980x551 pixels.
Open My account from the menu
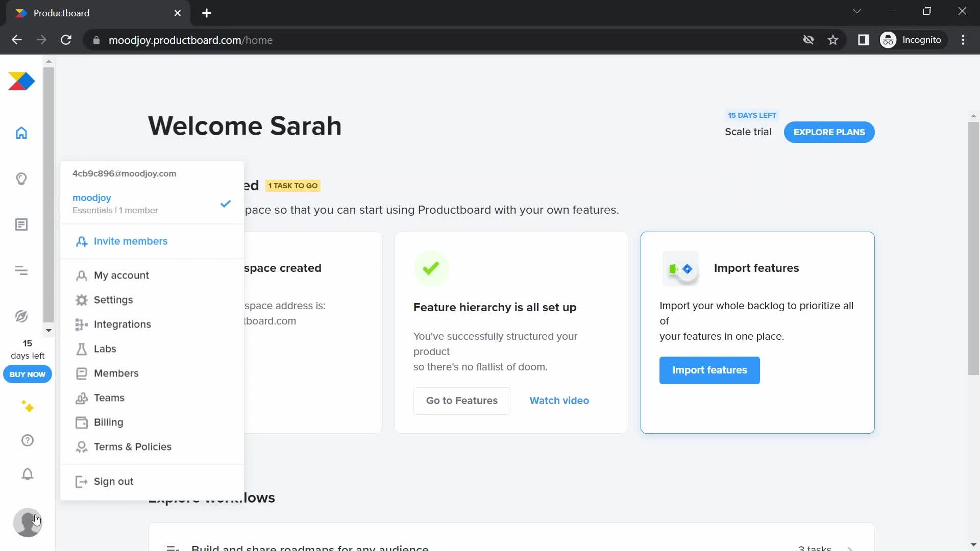click(152, 275)
